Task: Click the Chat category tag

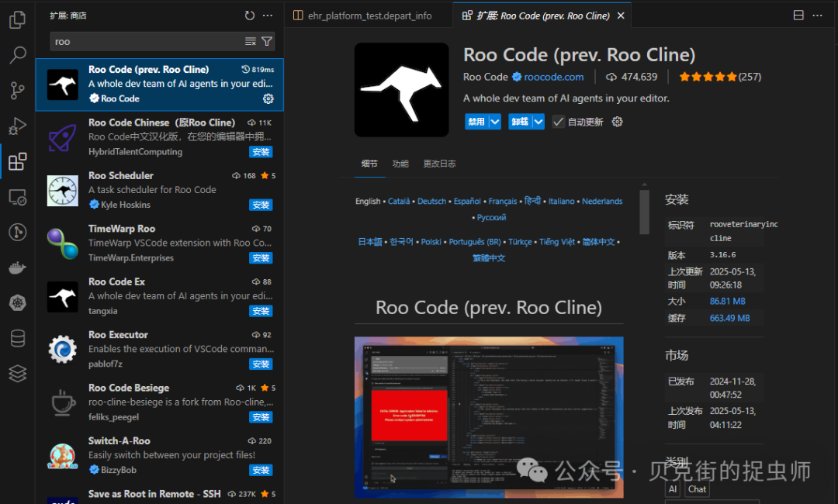Action: [697, 489]
